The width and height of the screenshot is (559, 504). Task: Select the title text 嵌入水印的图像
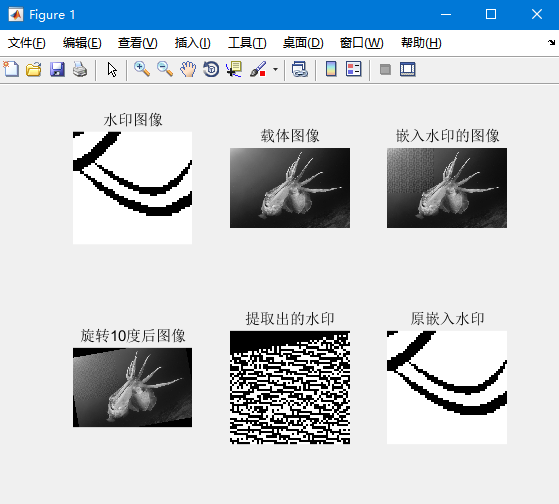tap(447, 136)
